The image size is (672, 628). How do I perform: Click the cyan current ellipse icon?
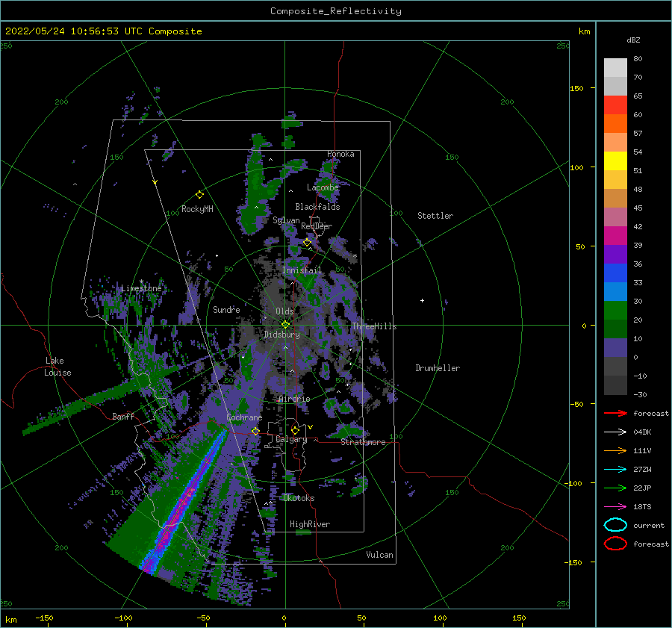pos(615,525)
